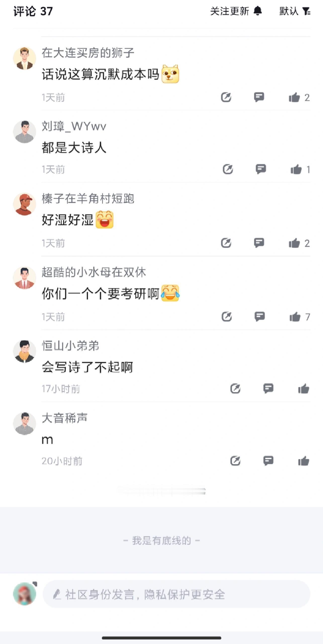Open 刘璋_WYwv's avatar
Image resolution: width=323 pixels, height=644 pixels.
tap(24, 132)
